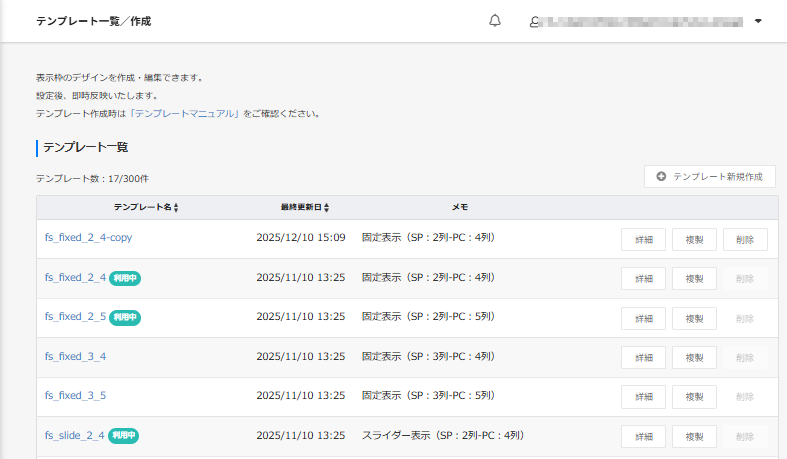This screenshot has height=459, width=787.
Task: Click the user account avatar icon
Action: click(534, 21)
